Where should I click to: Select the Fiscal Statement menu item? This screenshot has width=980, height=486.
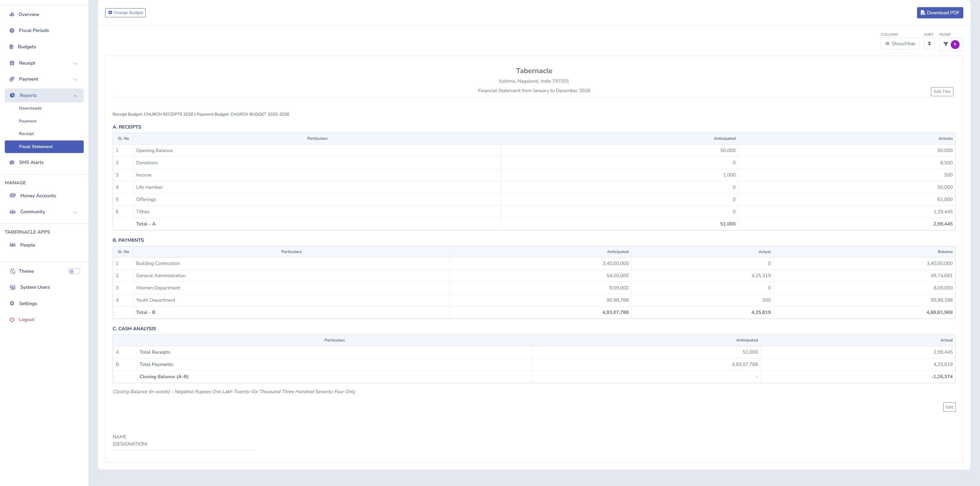click(44, 147)
